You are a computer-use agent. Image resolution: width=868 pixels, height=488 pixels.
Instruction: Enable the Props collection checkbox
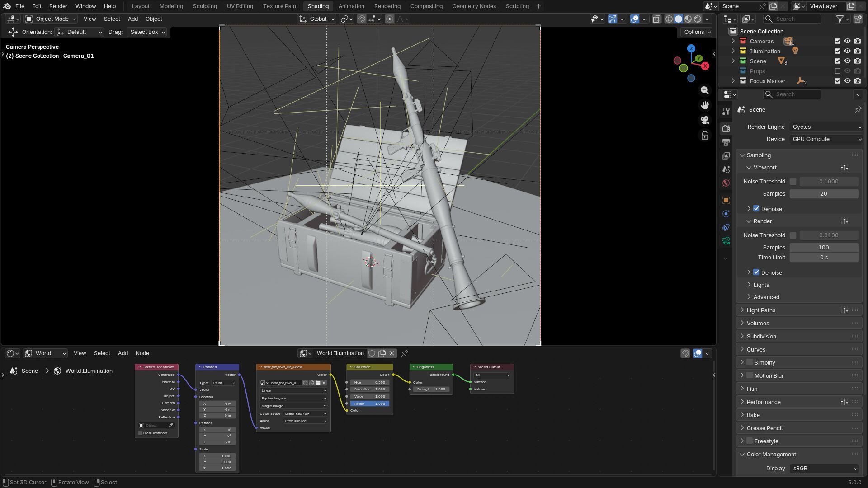[837, 71]
